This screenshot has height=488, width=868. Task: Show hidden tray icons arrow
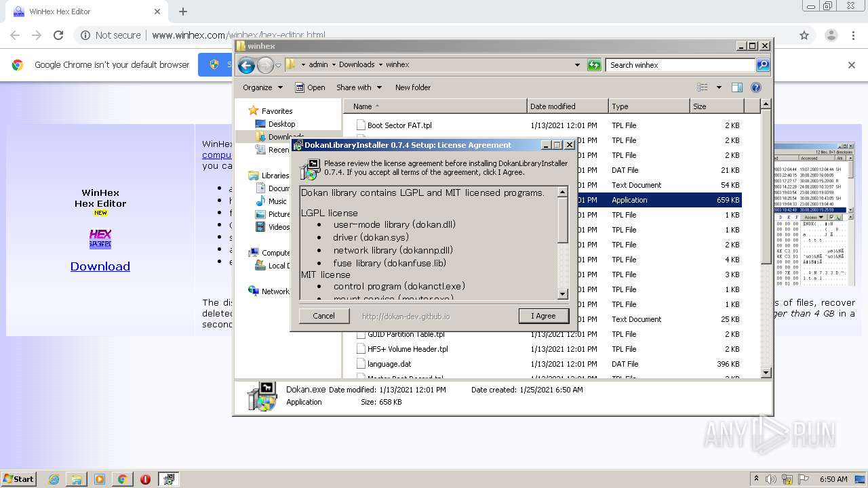pos(756,479)
